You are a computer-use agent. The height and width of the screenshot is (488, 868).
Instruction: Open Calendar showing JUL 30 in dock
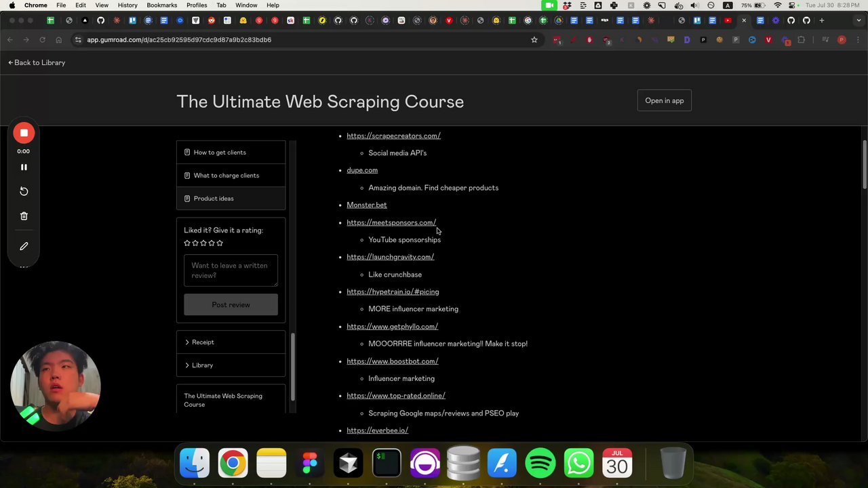617,464
